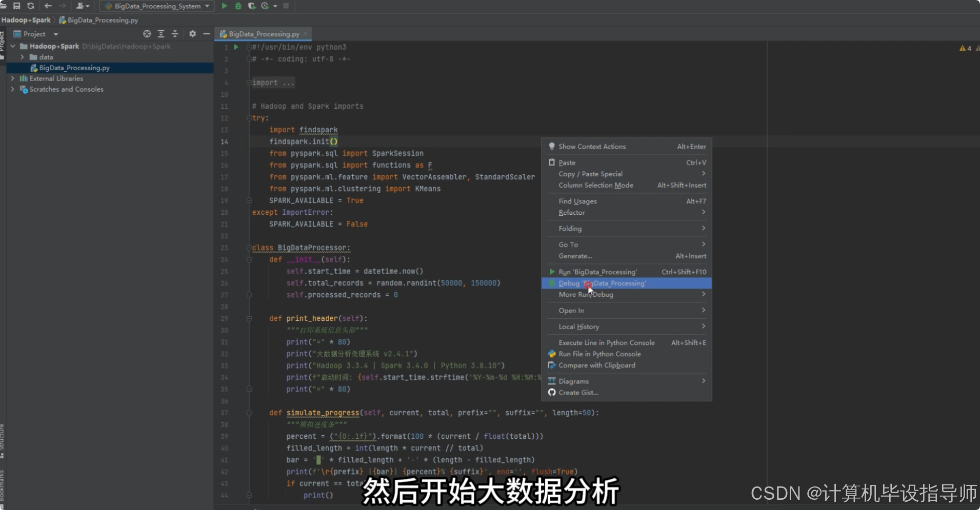
Task: Choose Generate... from the context menu
Action: click(x=627, y=256)
